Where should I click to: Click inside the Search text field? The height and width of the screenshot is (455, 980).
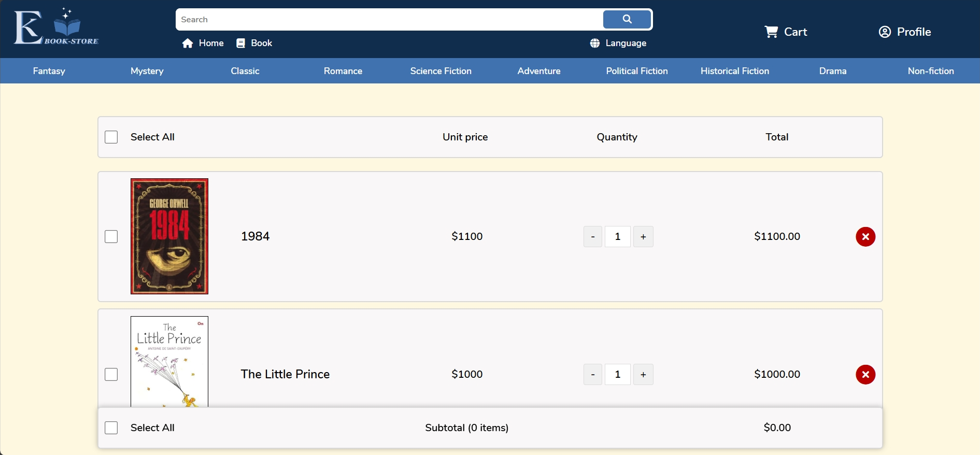click(389, 20)
